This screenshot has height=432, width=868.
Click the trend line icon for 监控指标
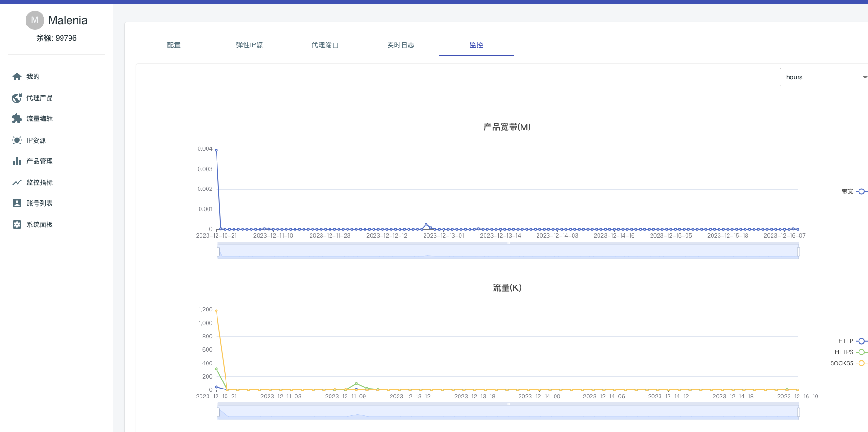pos(17,182)
